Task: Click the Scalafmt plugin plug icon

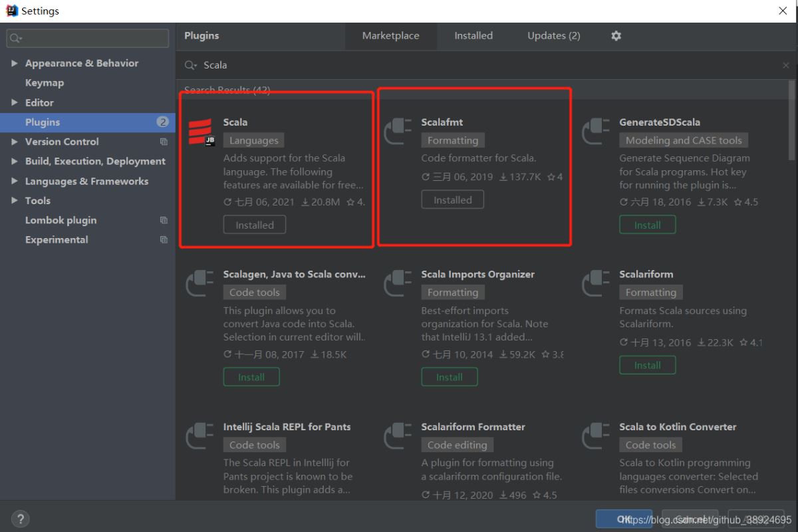Action: 398,132
